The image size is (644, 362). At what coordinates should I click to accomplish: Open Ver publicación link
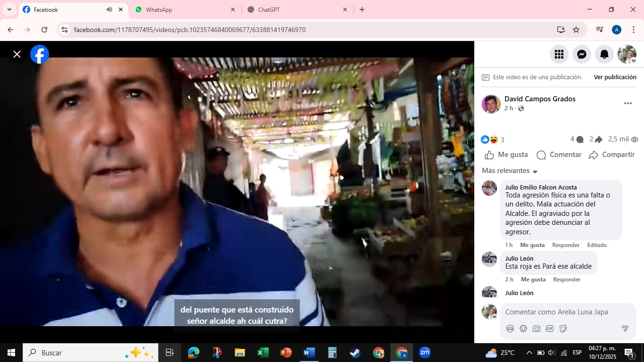[614, 76]
